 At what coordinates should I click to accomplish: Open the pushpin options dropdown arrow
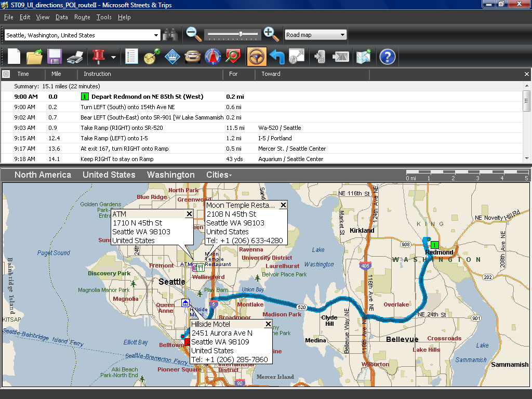click(x=113, y=57)
